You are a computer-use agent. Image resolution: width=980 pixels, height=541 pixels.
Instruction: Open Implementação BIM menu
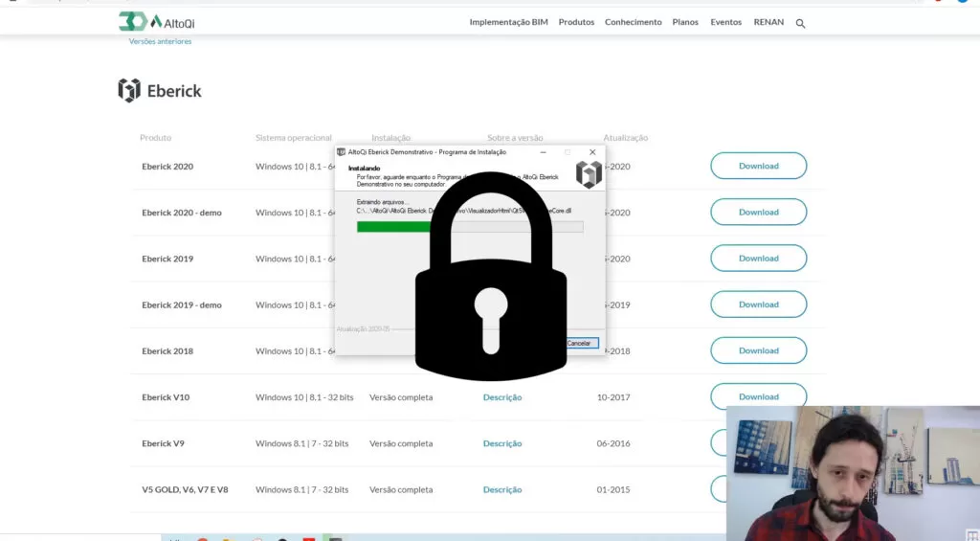(x=508, y=22)
